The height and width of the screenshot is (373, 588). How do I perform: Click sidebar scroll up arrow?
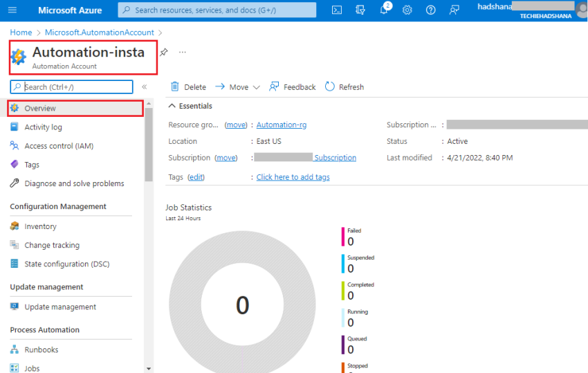[x=149, y=103]
